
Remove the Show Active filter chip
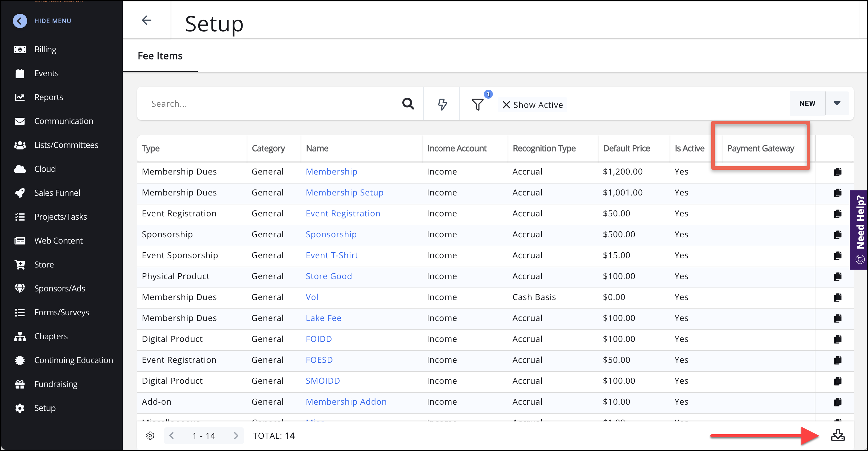[x=506, y=105]
